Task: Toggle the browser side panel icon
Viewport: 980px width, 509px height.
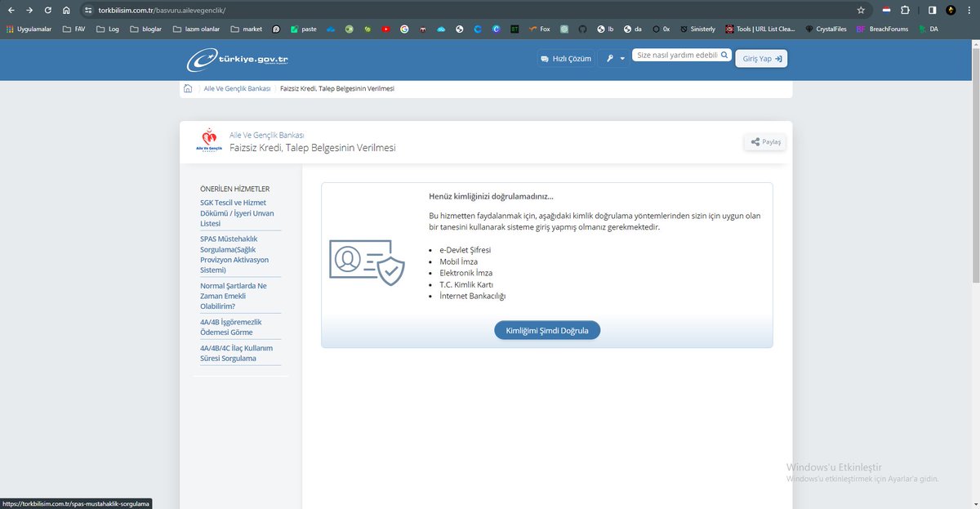Action: point(932,11)
